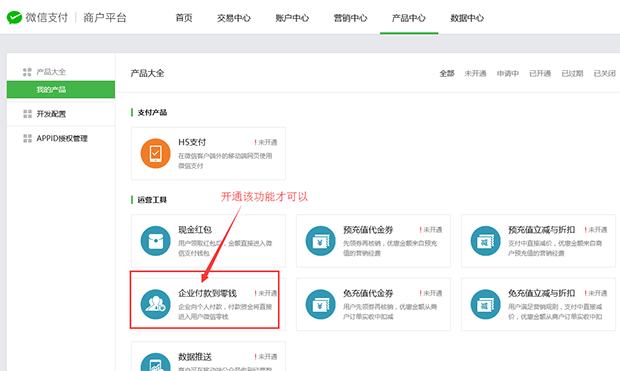Filter products by 已开通 status

540,73
